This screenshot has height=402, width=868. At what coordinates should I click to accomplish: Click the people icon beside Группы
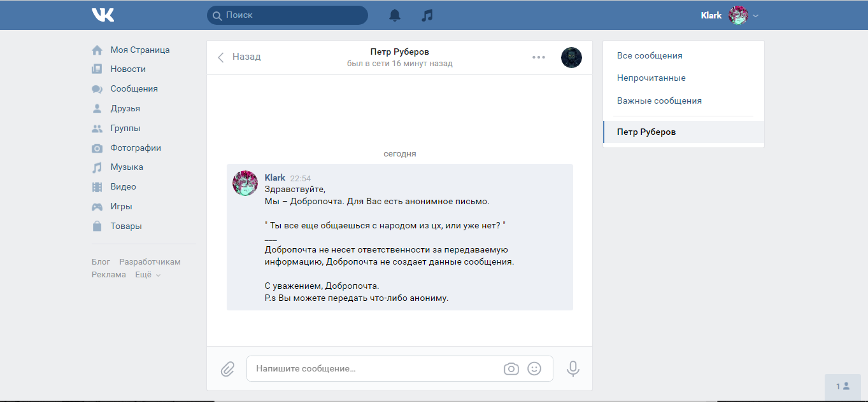pyautogui.click(x=97, y=128)
